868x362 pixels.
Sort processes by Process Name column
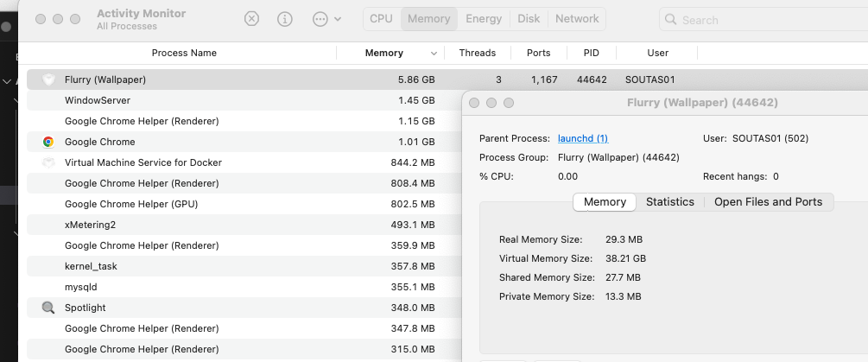coord(184,53)
